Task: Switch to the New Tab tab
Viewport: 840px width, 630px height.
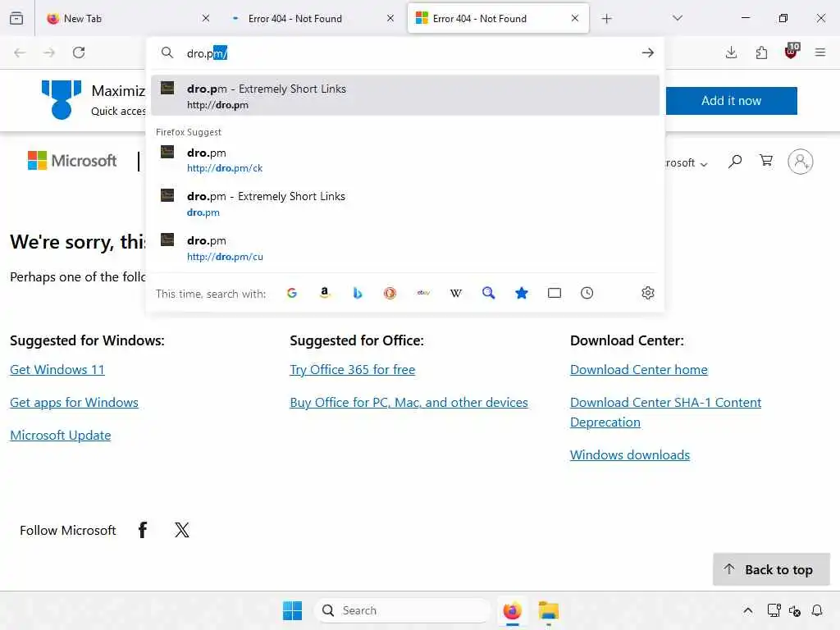Action: [128, 18]
